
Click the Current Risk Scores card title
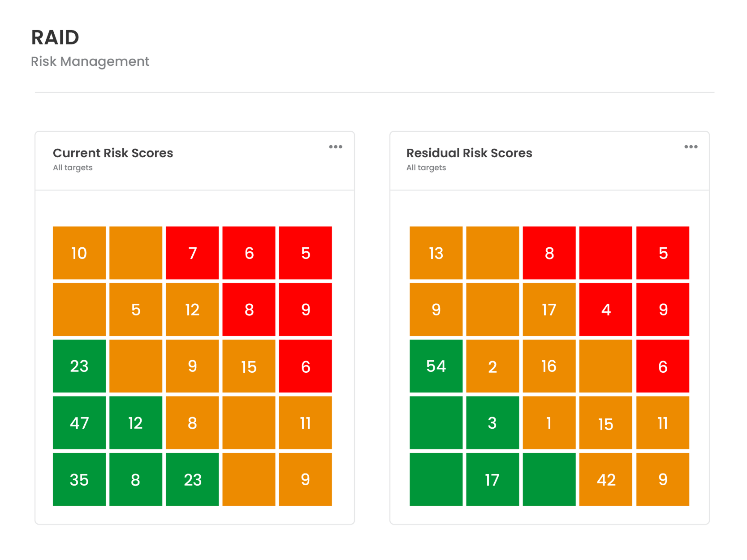[x=113, y=153]
